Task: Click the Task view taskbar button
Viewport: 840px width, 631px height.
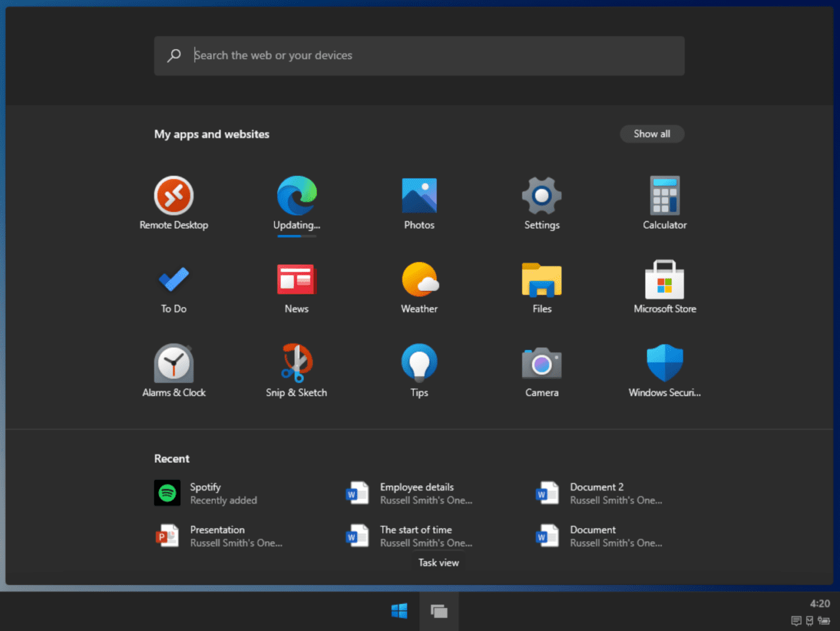Action: (439, 611)
